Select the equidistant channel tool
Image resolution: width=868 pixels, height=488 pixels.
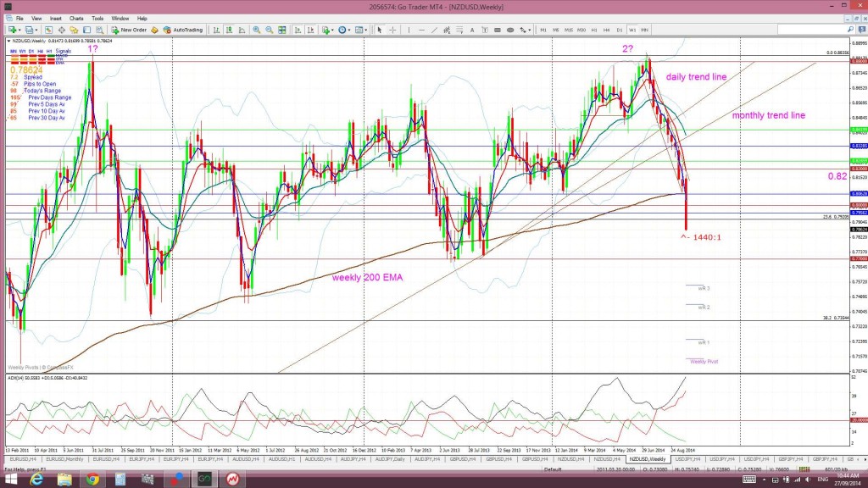click(447, 30)
